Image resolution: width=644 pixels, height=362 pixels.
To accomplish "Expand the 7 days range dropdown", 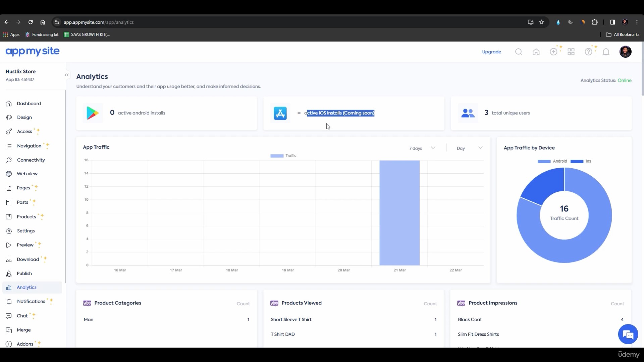I will tap(422, 148).
